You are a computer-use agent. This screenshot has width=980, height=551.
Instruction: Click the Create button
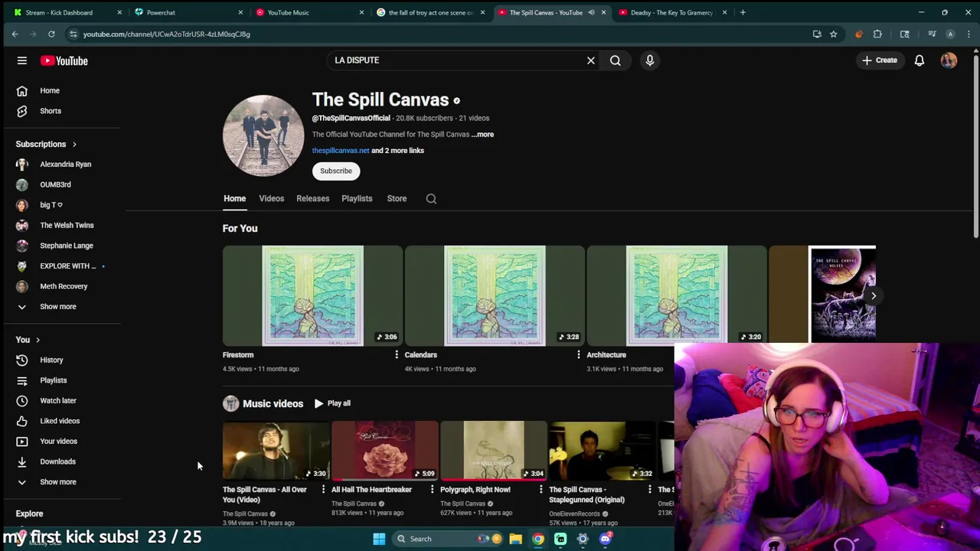879,60
